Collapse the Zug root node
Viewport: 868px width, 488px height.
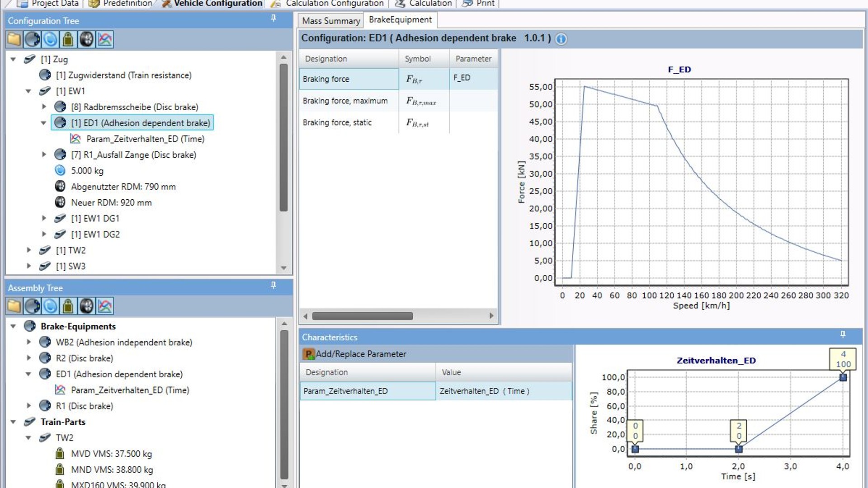[14, 59]
